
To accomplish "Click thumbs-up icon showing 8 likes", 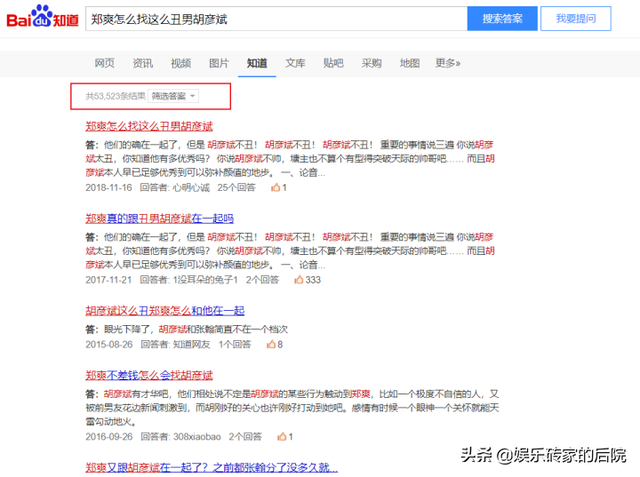I will pos(271,344).
